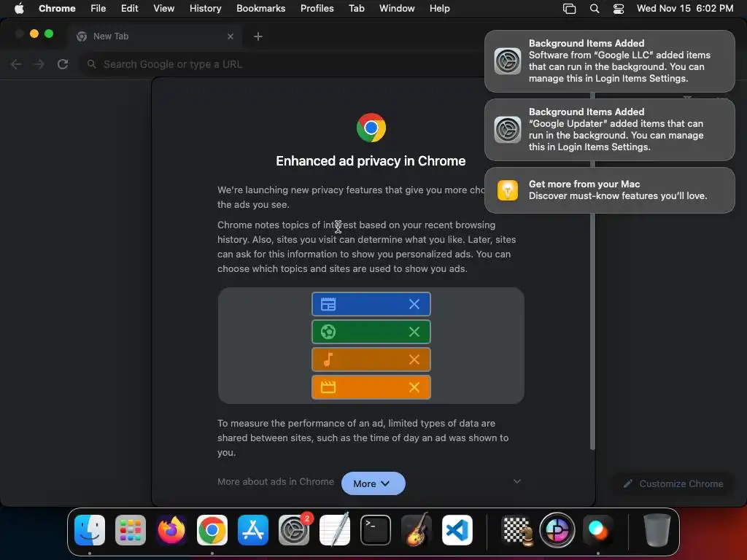Remove the green sports topic chip
This screenshot has width=747, height=560.
coord(414,332)
